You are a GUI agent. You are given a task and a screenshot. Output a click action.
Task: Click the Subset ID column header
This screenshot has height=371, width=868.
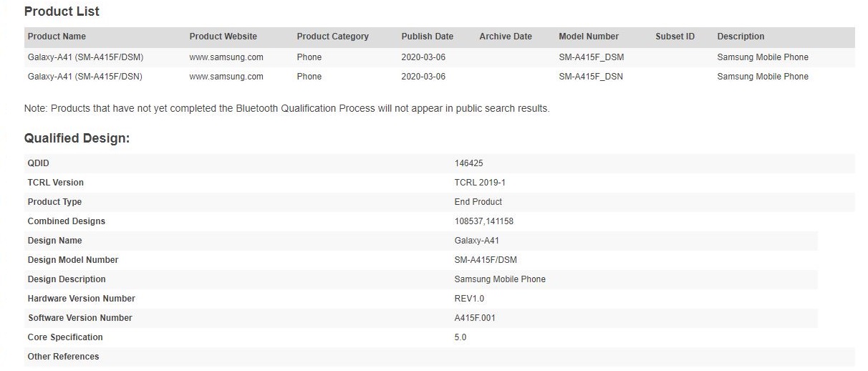(x=675, y=37)
